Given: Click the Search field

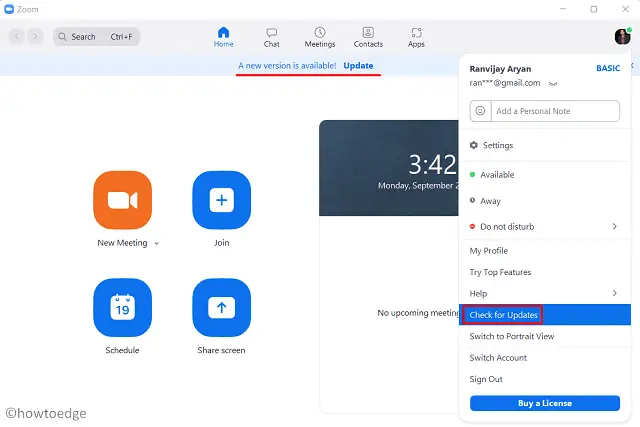Looking at the screenshot, I should click(98, 37).
